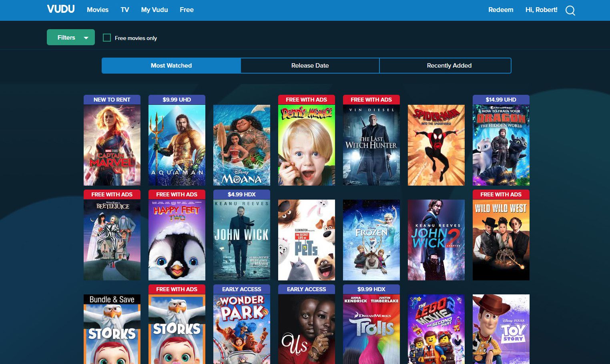The image size is (610, 364).
Task: Open the Hi, Robert! account link
Action: coord(541,10)
